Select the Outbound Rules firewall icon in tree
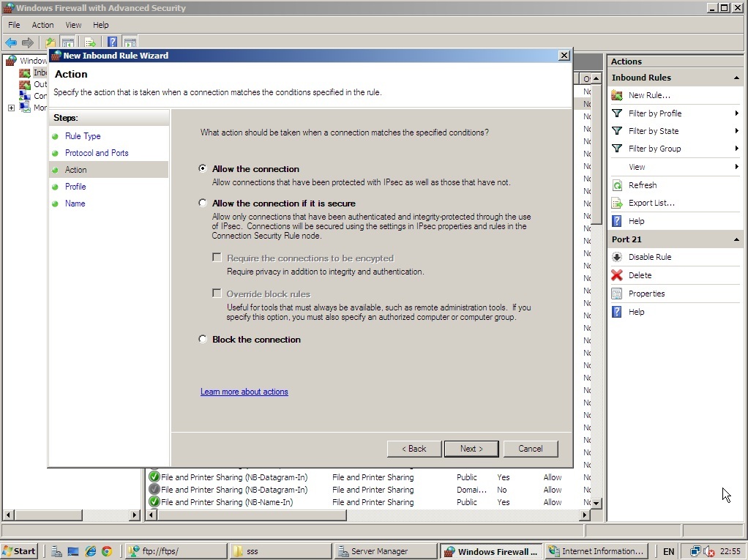Screen dimensions: 748x560 24,84
